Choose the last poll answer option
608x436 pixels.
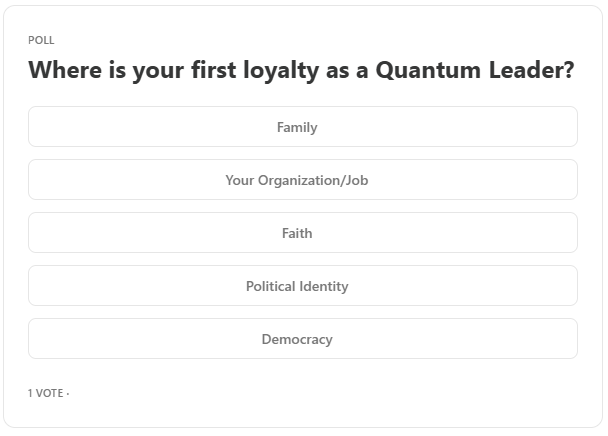pyautogui.click(x=302, y=339)
